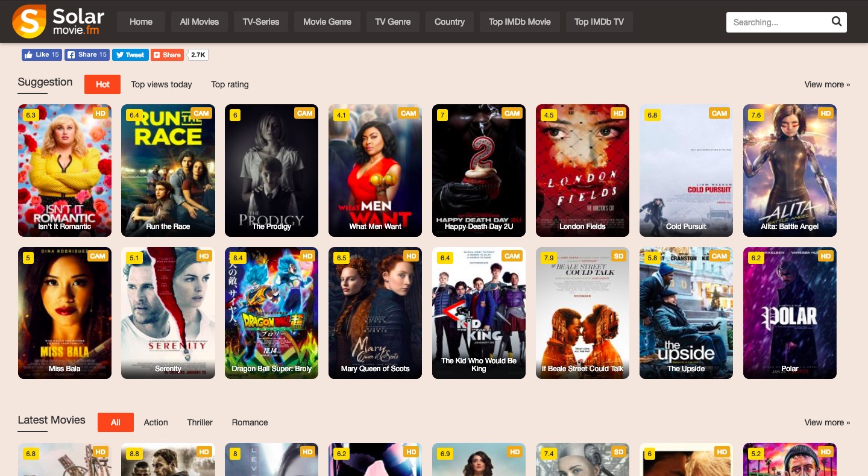Click the search magnifier icon
The width and height of the screenshot is (868, 476).
(836, 22)
